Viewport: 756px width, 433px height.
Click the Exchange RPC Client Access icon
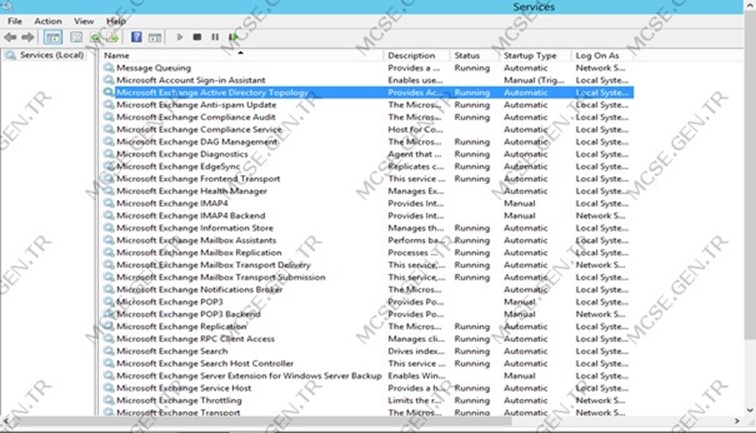[109, 338]
